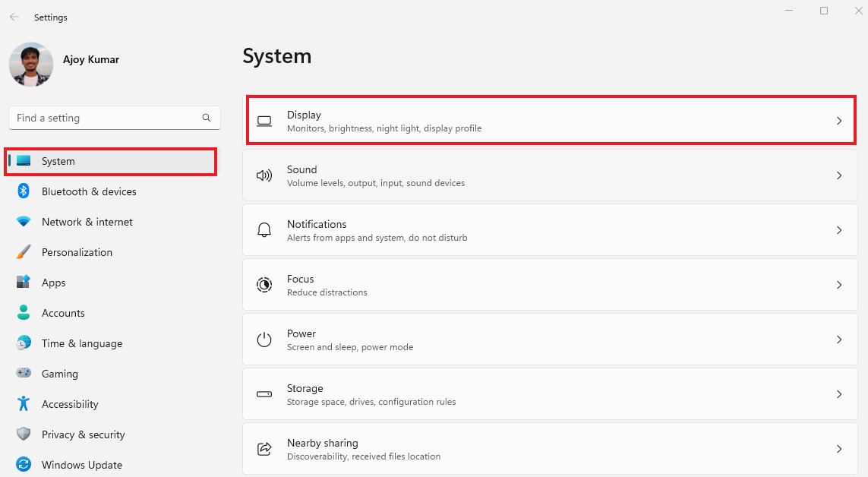Open the Nearby sharing chevron
The image size is (868, 477).
(839, 449)
